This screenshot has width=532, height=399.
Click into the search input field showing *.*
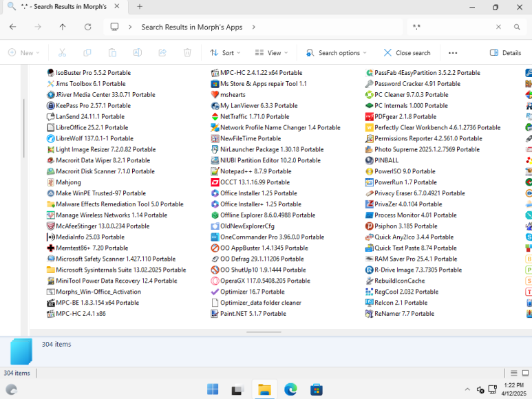pyautogui.click(x=451, y=27)
